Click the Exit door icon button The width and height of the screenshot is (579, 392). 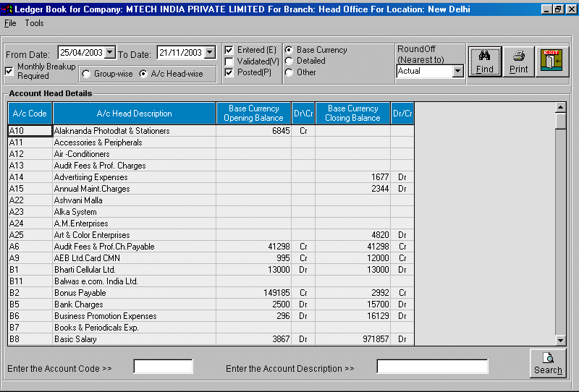(x=551, y=61)
